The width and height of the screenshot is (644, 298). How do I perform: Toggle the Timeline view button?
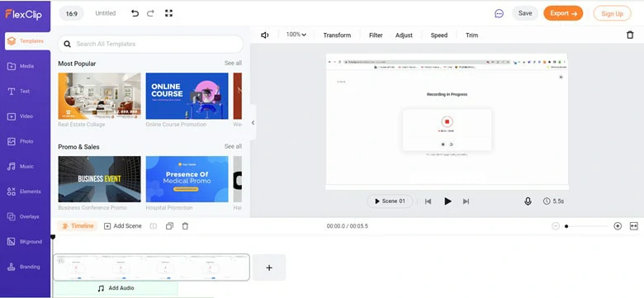tap(78, 225)
